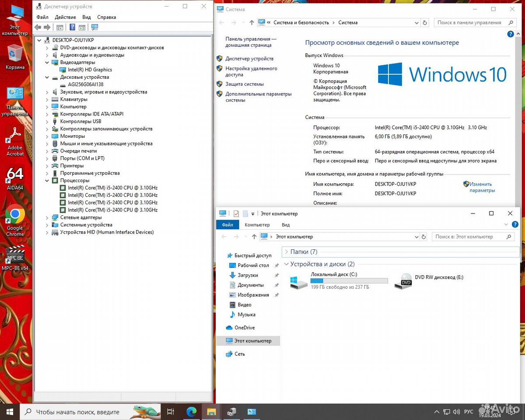
Task: Click the blue help icon in System window
Action: 510,34
